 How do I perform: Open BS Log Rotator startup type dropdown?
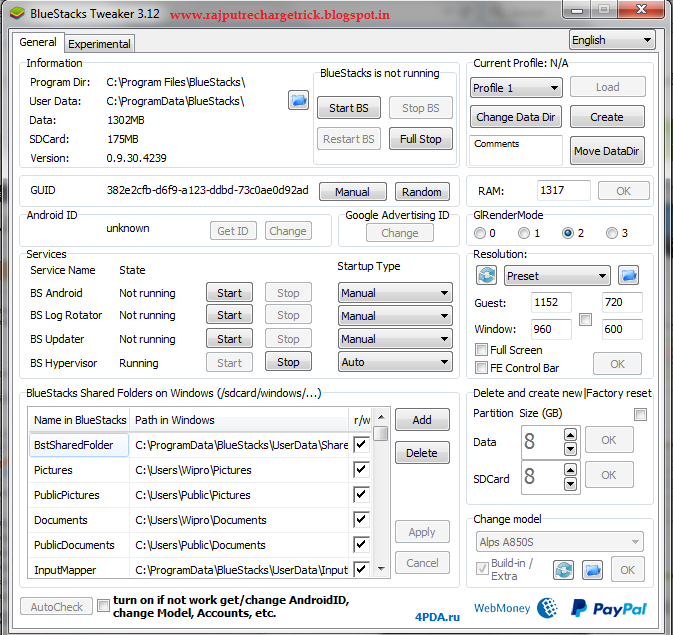click(x=395, y=316)
